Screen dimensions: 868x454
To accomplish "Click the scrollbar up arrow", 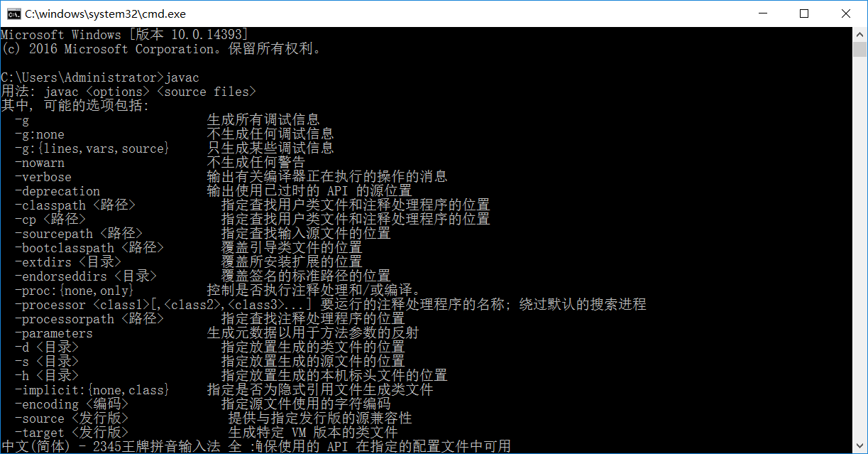I will pos(859,34).
